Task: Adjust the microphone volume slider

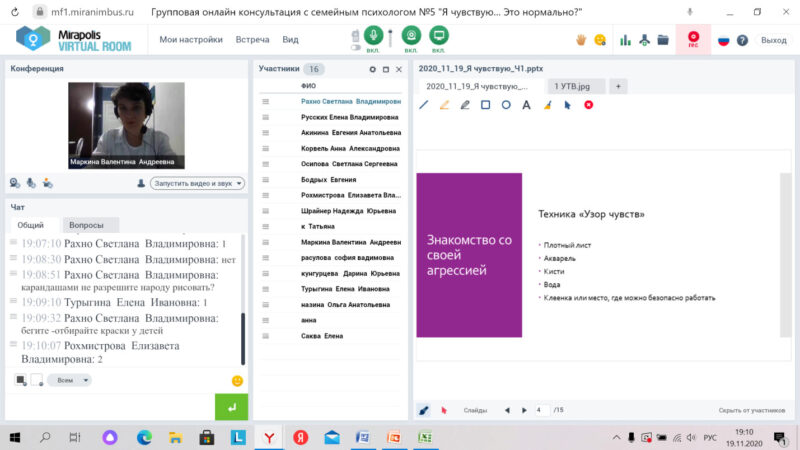Action: pyautogui.click(x=391, y=38)
